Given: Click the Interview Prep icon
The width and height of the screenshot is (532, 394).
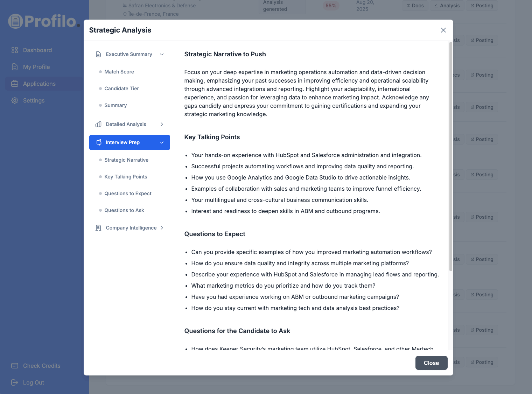Looking at the screenshot, I should [99, 142].
